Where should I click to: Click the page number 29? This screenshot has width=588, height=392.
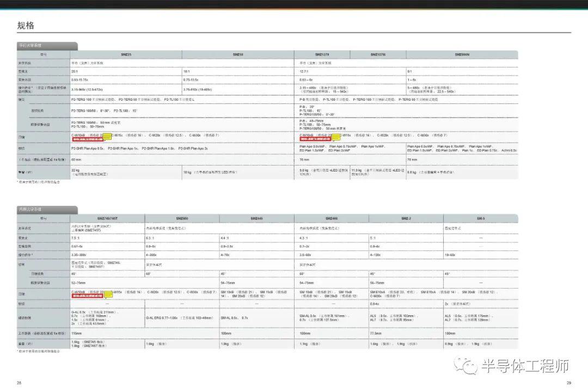click(569, 383)
